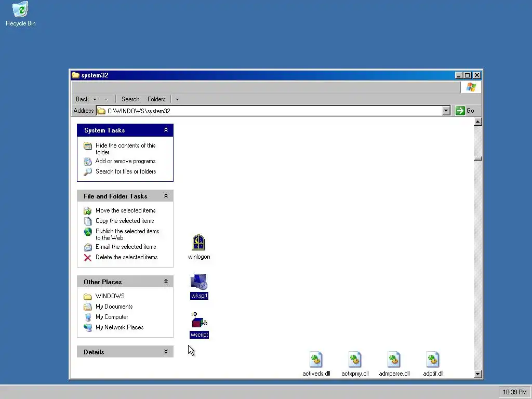Click the system32 window title bar text
532x399 pixels.
pos(95,75)
